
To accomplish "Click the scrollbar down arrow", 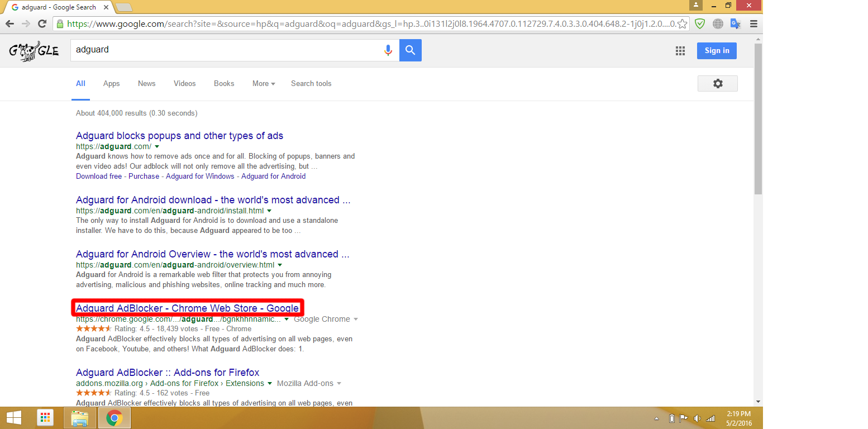I will (758, 402).
